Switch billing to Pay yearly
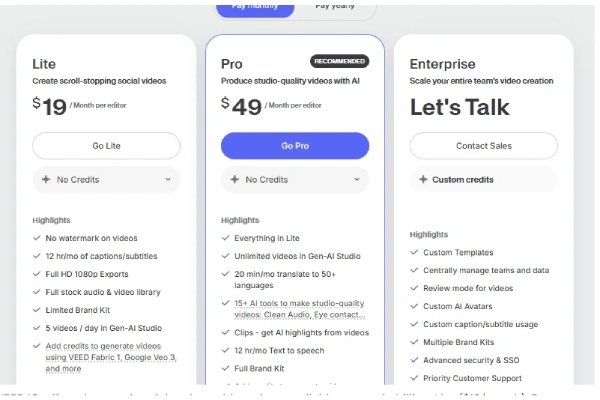This screenshot has height=400, width=600. click(x=336, y=6)
